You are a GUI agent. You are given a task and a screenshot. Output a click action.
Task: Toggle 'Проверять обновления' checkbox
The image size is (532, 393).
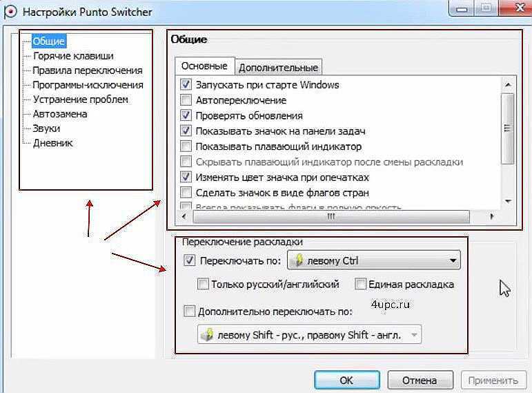tap(186, 115)
